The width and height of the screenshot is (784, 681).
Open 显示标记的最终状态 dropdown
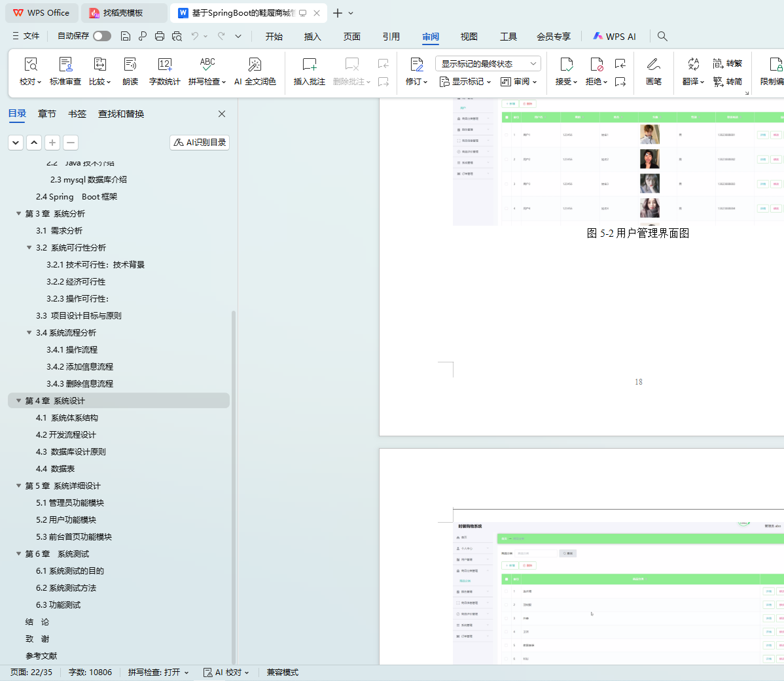click(488, 63)
